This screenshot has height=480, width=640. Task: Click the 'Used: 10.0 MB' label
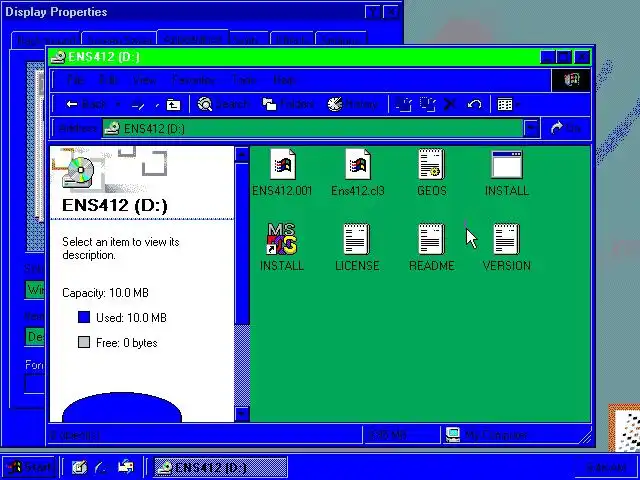click(x=131, y=318)
